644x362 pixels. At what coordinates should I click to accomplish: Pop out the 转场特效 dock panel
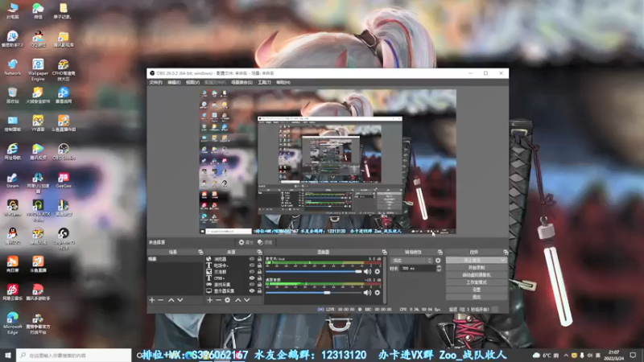pyautogui.click(x=440, y=252)
